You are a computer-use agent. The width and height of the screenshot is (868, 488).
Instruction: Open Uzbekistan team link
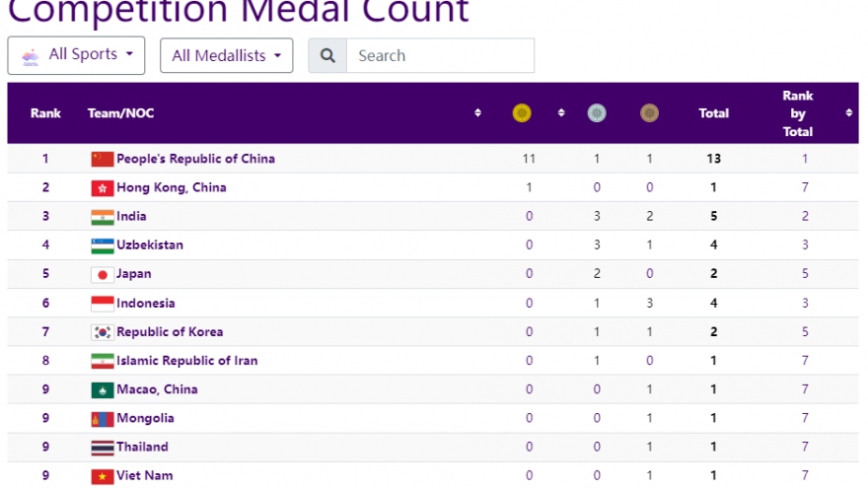click(x=150, y=245)
